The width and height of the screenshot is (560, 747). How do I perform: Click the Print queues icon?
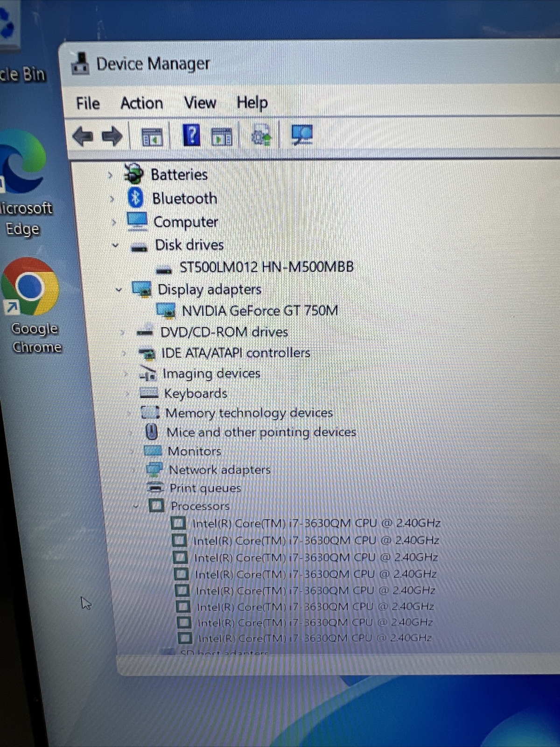pyautogui.click(x=156, y=487)
